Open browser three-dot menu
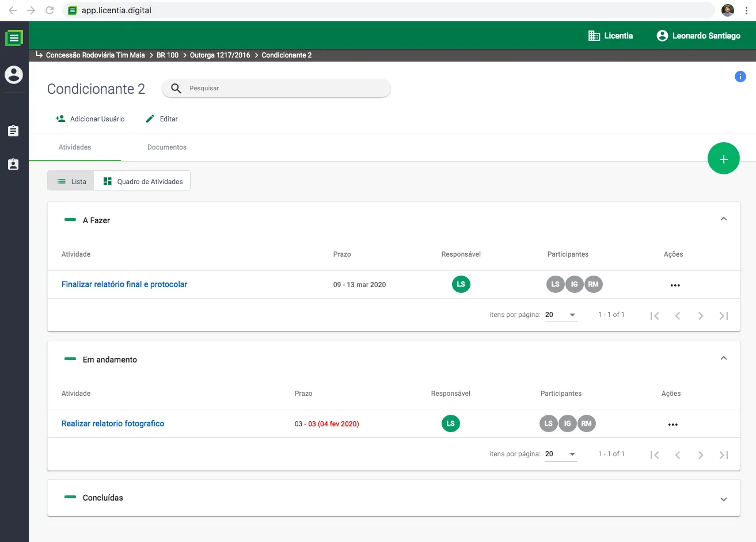Viewport: 756px width, 542px height. pyautogui.click(x=746, y=10)
